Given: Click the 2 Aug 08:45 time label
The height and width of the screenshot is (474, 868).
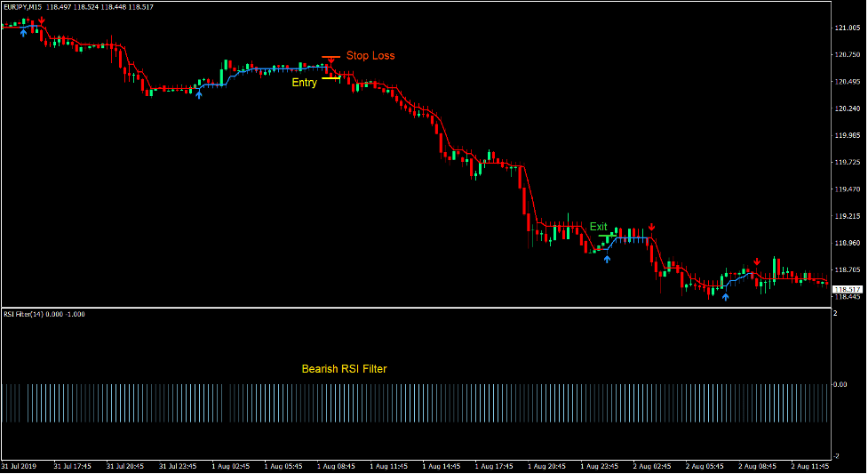Looking at the screenshot, I should pos(757,466).
